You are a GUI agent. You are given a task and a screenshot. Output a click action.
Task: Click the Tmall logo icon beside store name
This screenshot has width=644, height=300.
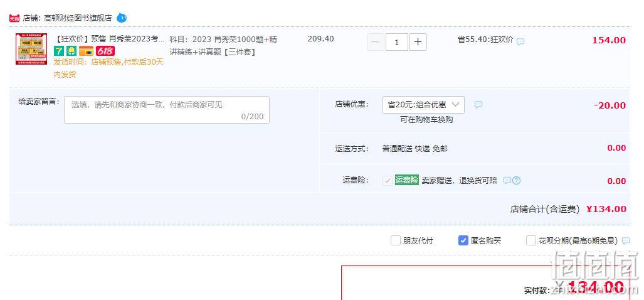[x=14, y=18]
